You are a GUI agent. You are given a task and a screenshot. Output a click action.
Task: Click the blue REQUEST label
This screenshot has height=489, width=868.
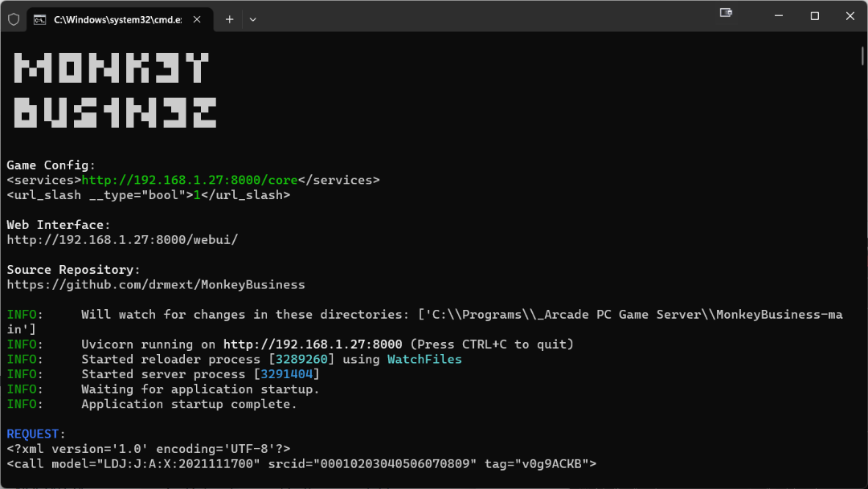(33, 434)
